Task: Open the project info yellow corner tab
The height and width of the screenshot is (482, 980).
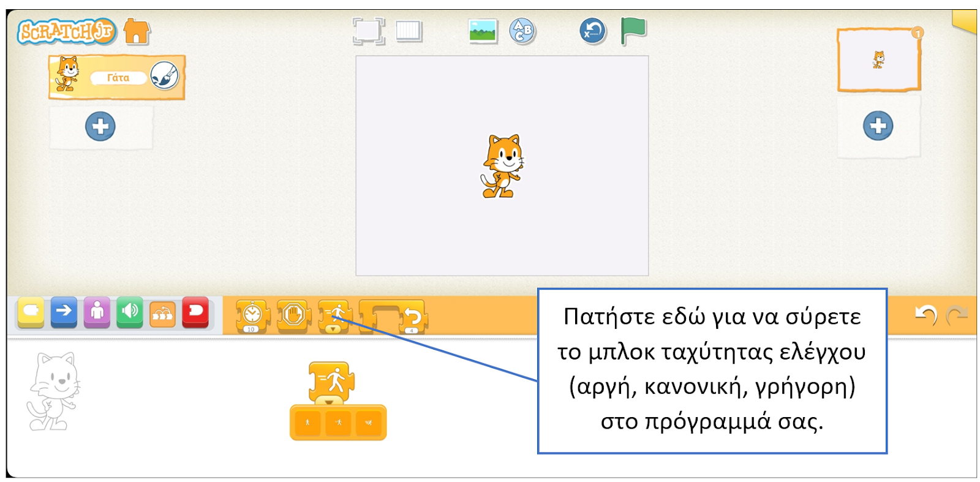Action: [965, 21]
